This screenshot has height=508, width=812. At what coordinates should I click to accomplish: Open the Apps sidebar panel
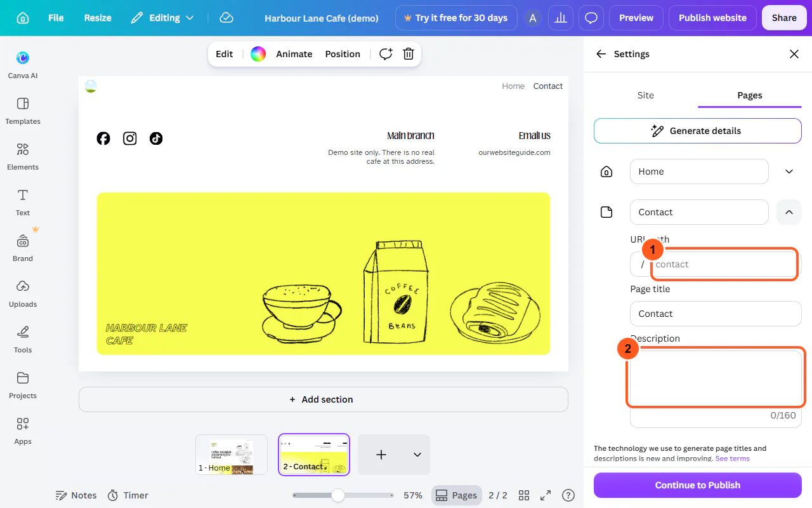click(x=23, y=431)
